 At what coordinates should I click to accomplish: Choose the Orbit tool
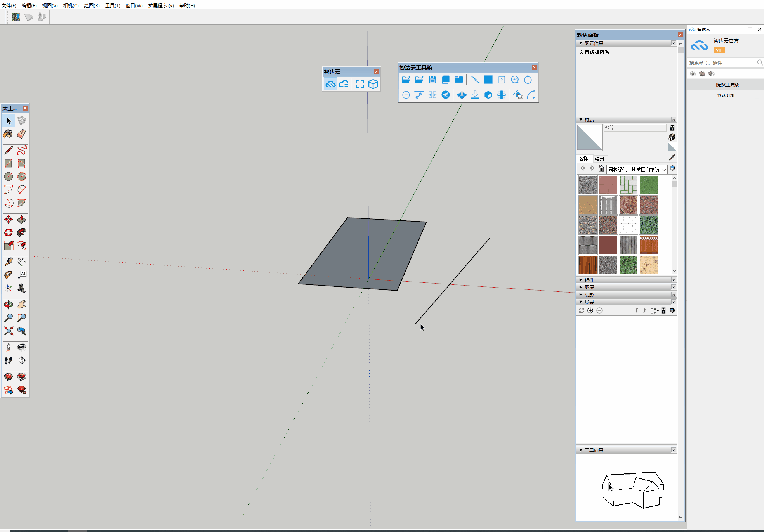pyautogui.click(x=9, y=305)
